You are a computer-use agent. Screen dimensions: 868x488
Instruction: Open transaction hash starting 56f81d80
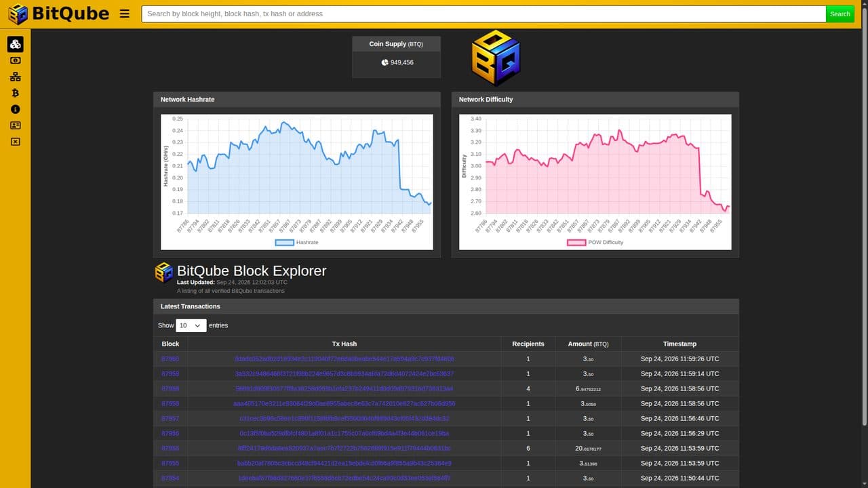point(344,388)
